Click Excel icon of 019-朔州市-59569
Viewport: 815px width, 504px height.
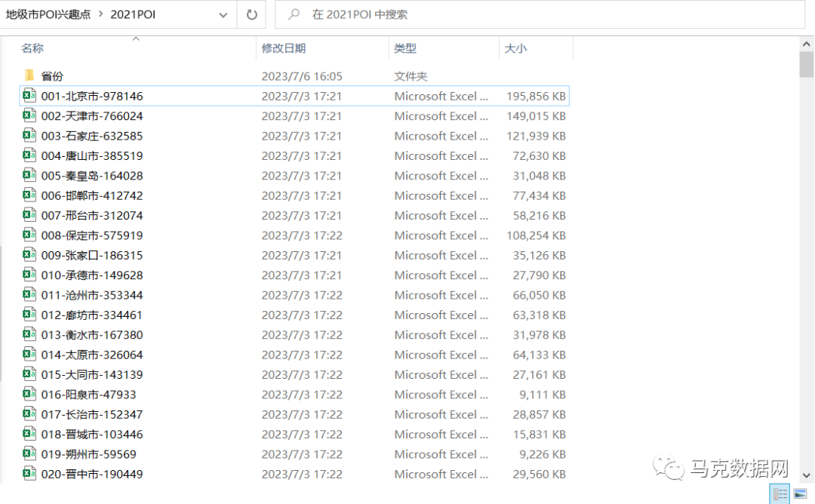pyautogui.click(x=29, y=454)
